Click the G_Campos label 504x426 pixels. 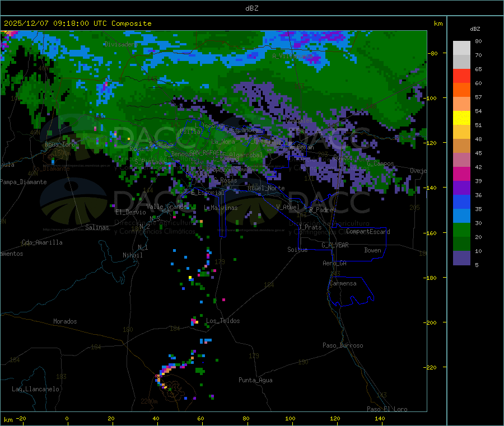pyautogui.click(x=380, y=163)
